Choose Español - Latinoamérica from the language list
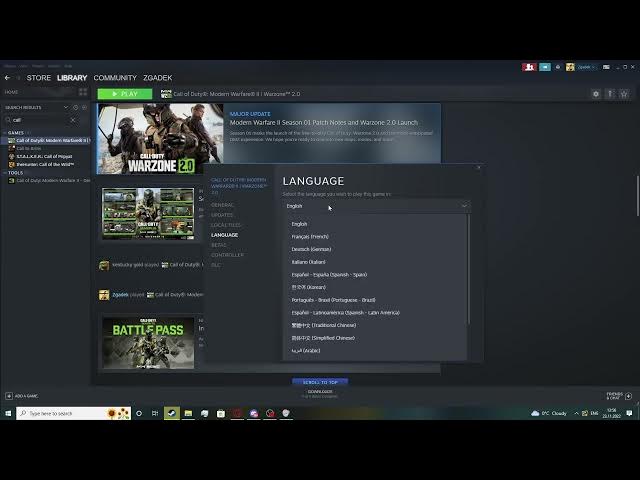 [x=376, y=313]
